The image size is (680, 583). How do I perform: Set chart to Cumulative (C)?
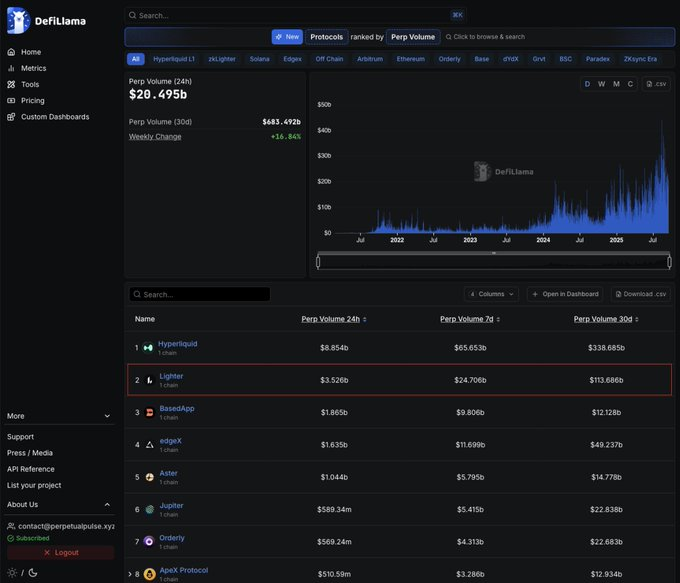pyautogui.click(x=630, y=84)
